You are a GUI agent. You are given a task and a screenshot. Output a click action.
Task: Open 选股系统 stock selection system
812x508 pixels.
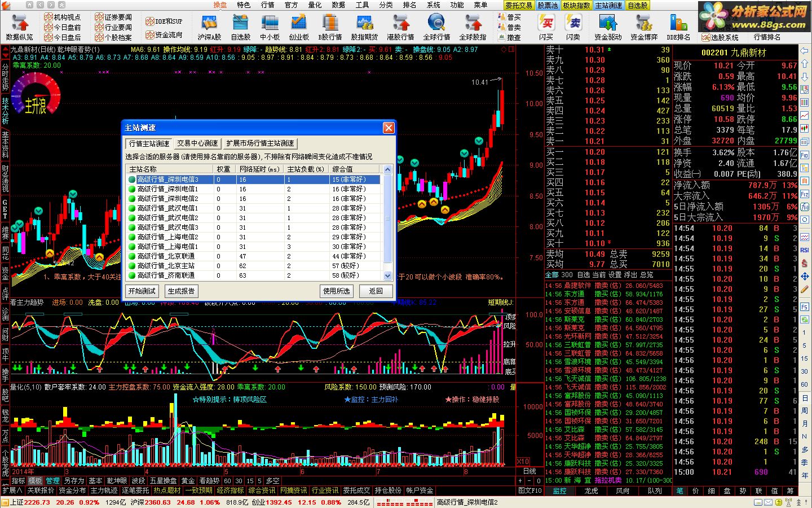coord(720,37)
